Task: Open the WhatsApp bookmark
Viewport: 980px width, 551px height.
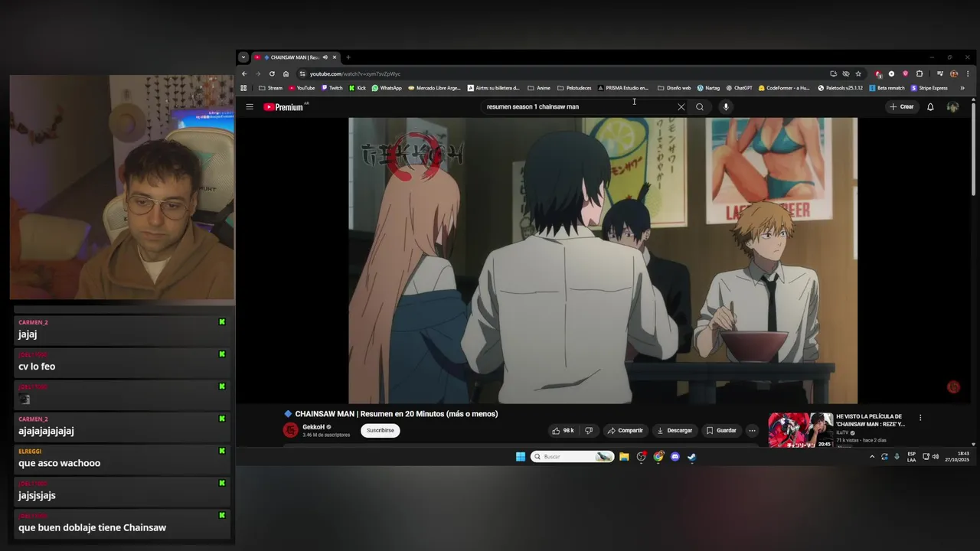Action: 387,88
